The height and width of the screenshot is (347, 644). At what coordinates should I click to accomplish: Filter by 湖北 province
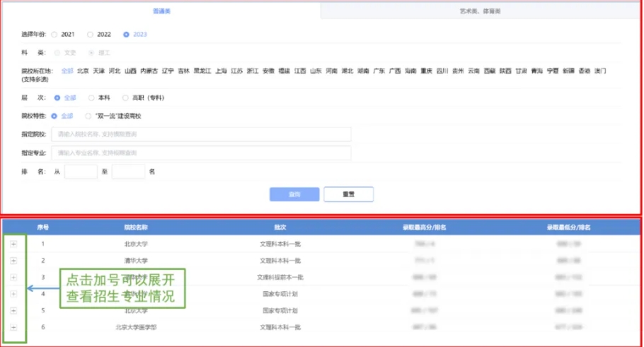(x=347, y=71)
